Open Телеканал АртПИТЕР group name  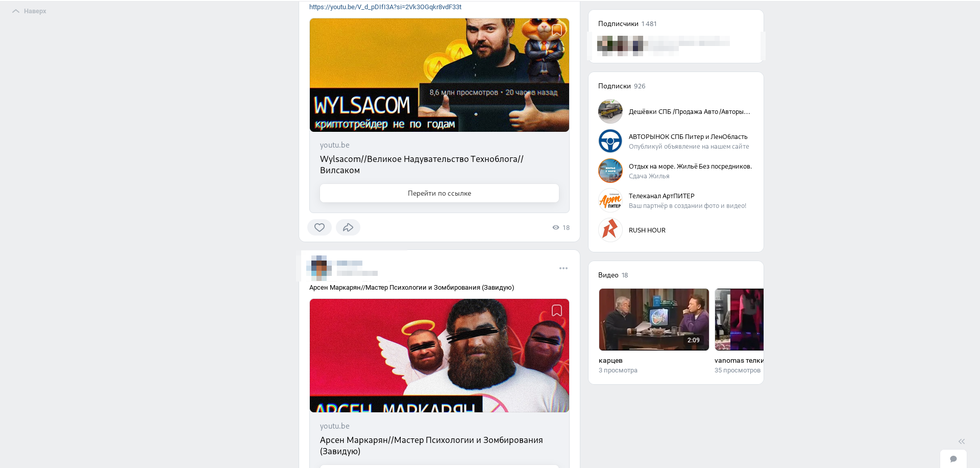coord(661,196)
